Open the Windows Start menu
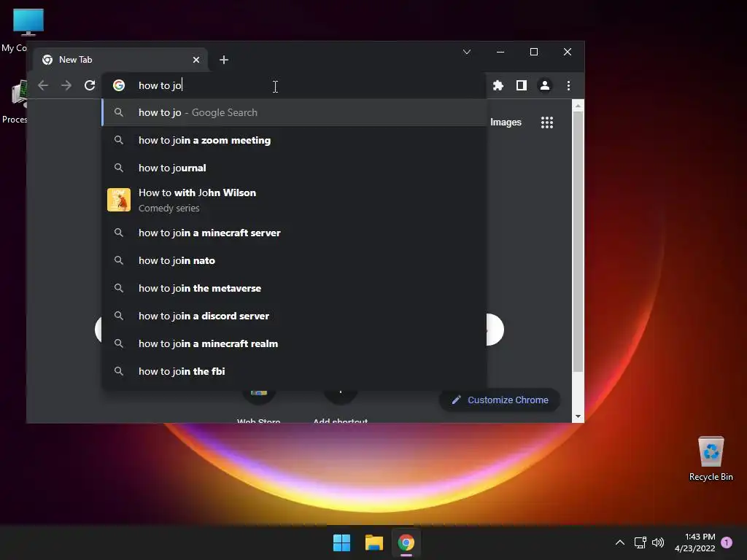 [x=341, y=542]
